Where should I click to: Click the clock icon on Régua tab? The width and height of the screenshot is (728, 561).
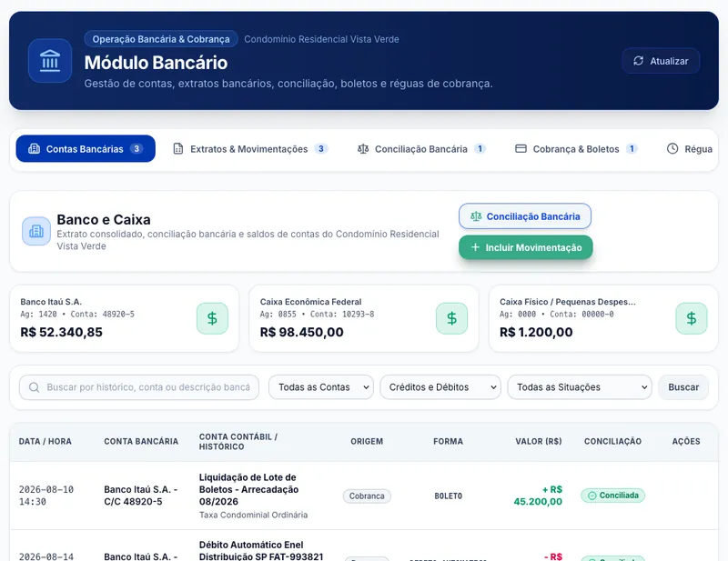click(x=672, y=148)
